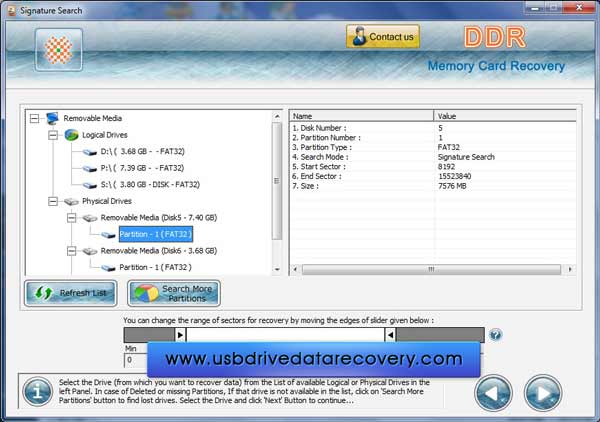Viewport: 600px width, 422px height.
Task: Click the drive icon of Disk6's Partition - 1
Action: [108, 268]
